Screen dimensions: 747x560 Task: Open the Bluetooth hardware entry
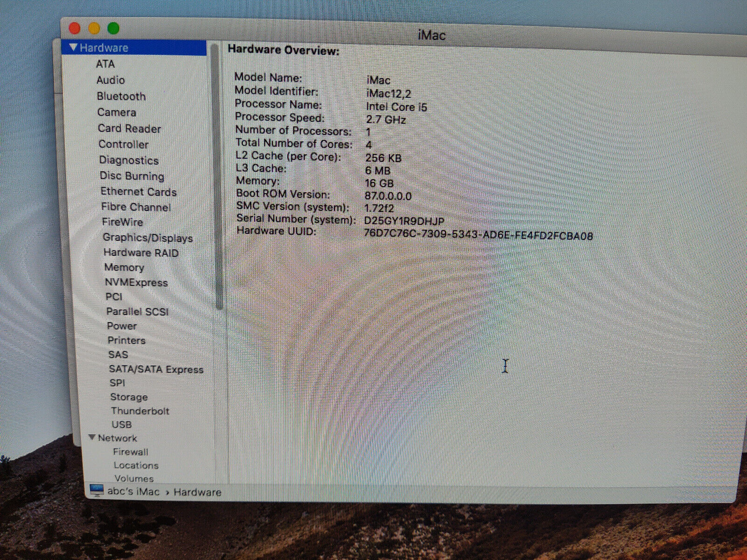(121, 97)
